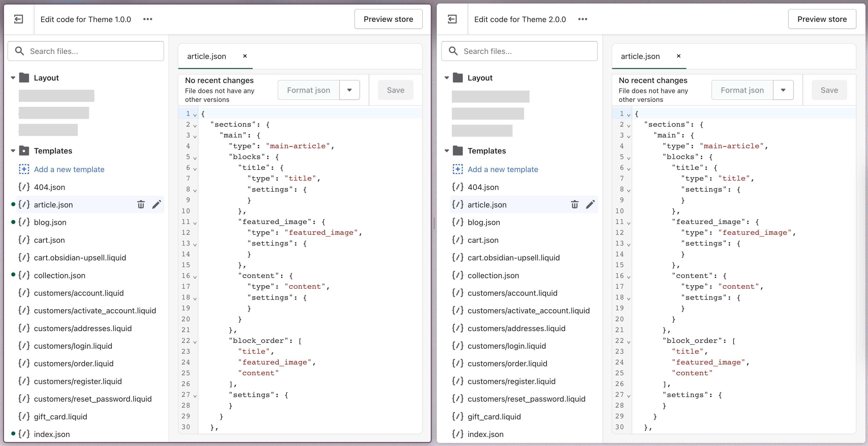Click the 404.json file icon in Theme 1.0.0

[24, 187]
